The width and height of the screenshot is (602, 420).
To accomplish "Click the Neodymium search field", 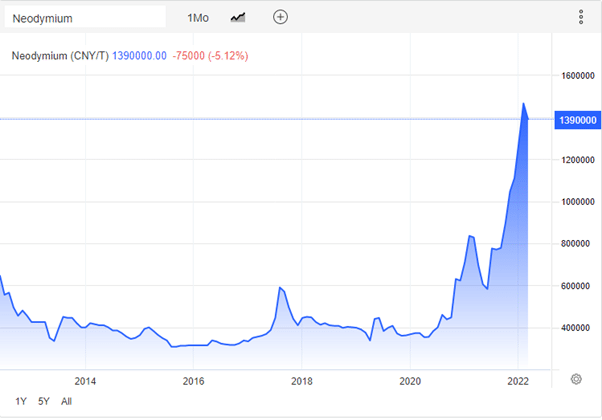I will pyautogui.click(x=85, y=18).
